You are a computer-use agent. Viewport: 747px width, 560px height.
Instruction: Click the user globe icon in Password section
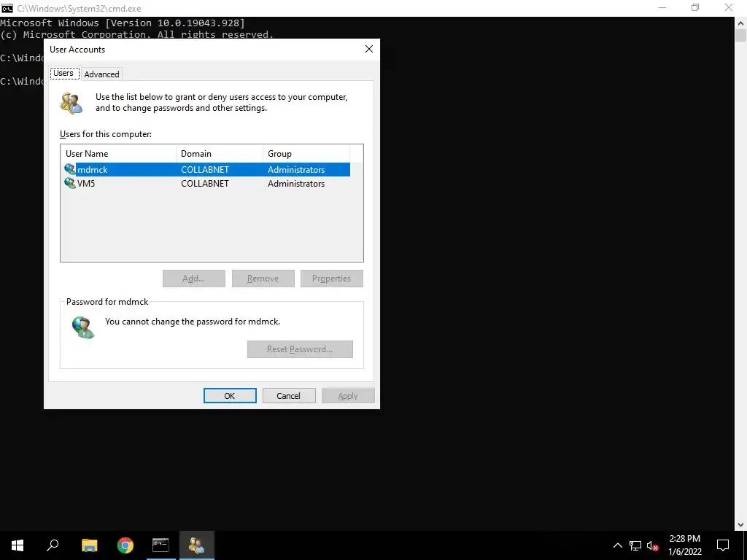83,327
